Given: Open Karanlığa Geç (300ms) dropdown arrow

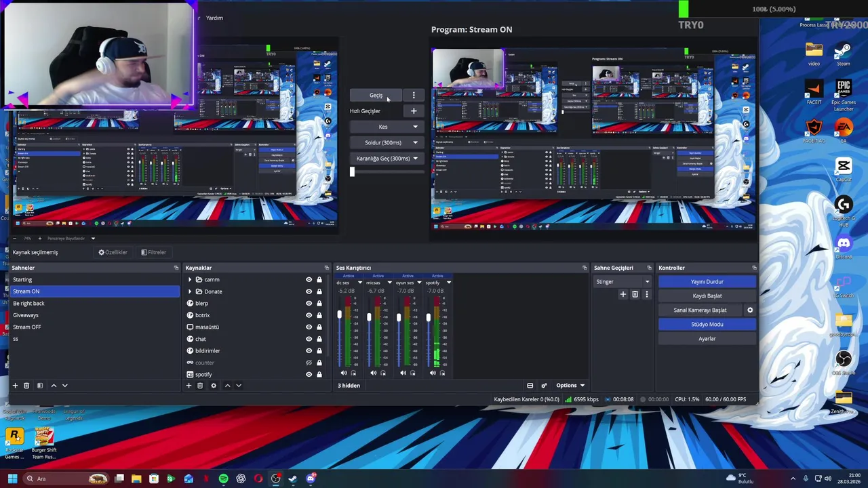Looking at the screenshot, I should (415, 159).
